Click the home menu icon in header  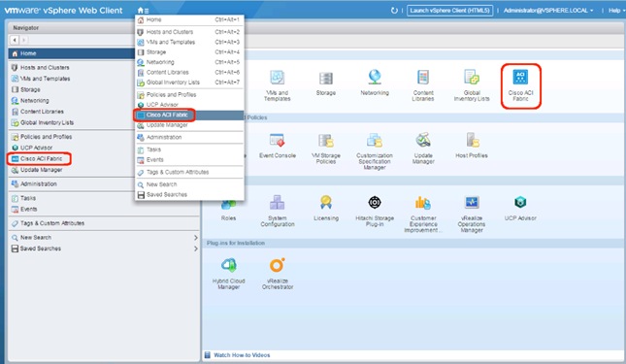pos(143,11)
